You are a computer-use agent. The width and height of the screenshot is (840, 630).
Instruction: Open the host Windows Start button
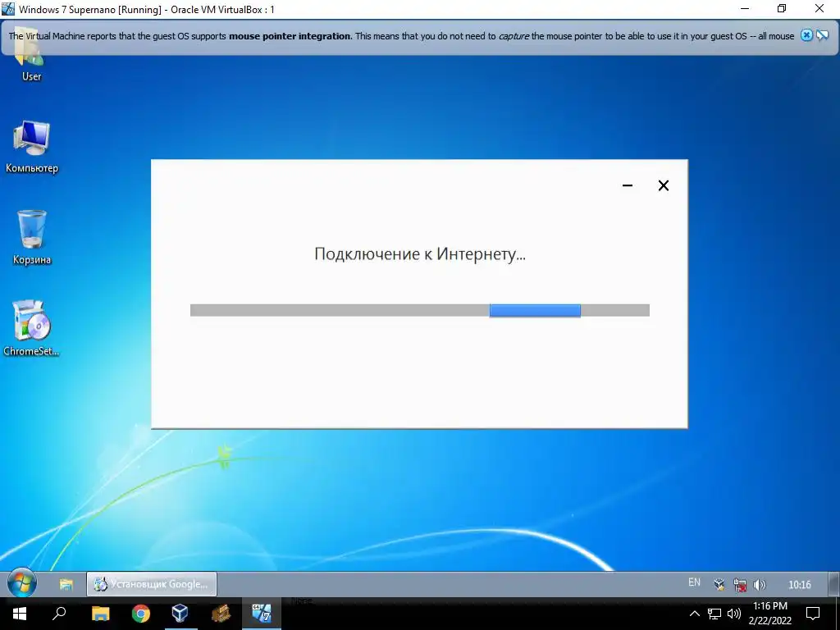click(20, 614)
